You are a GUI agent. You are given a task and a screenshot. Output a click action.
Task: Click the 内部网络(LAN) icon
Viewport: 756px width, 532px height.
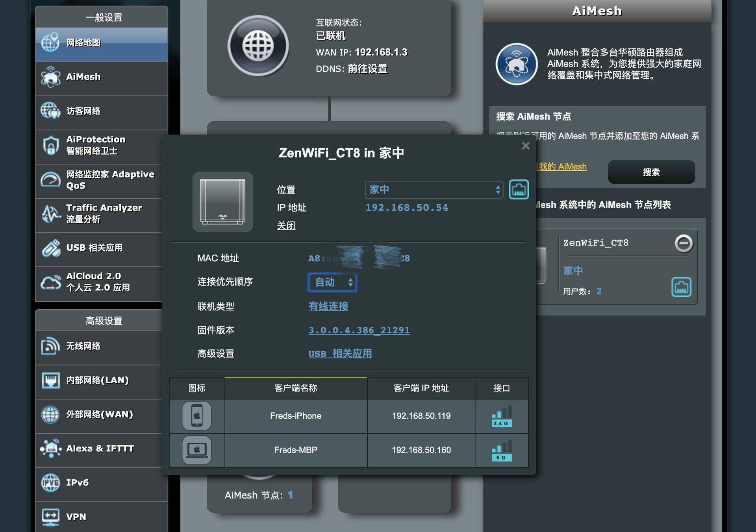click(x=51, y=381)
